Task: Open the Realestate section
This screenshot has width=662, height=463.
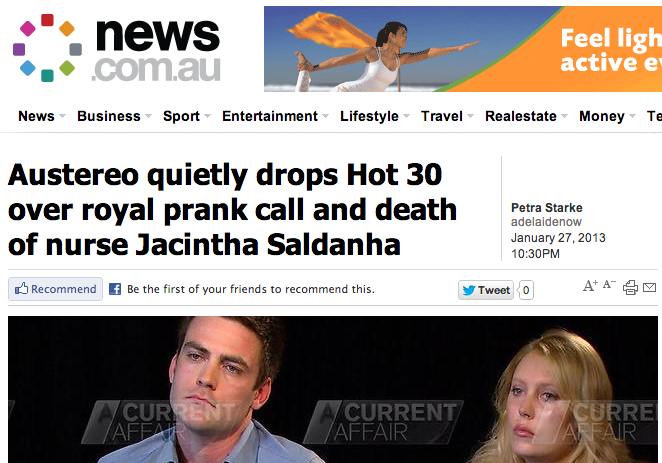Action: tap(521, 116)
